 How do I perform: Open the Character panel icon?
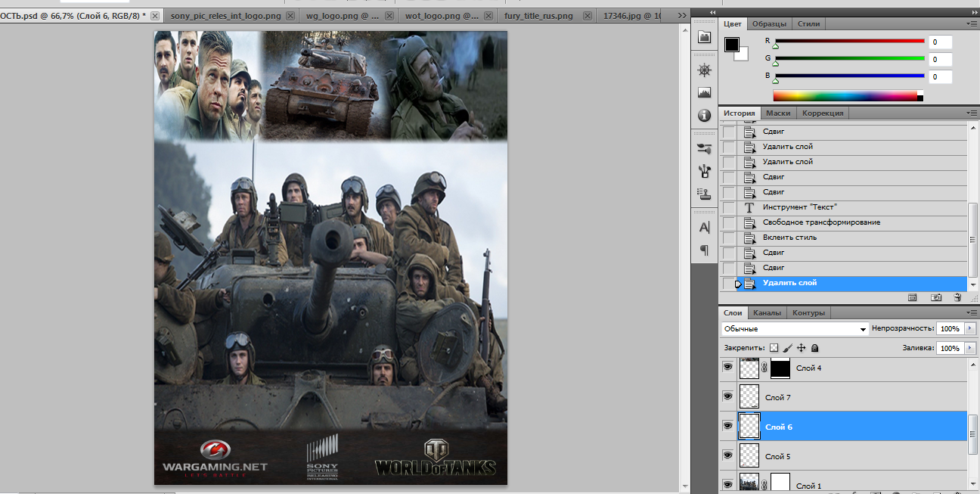704,227
